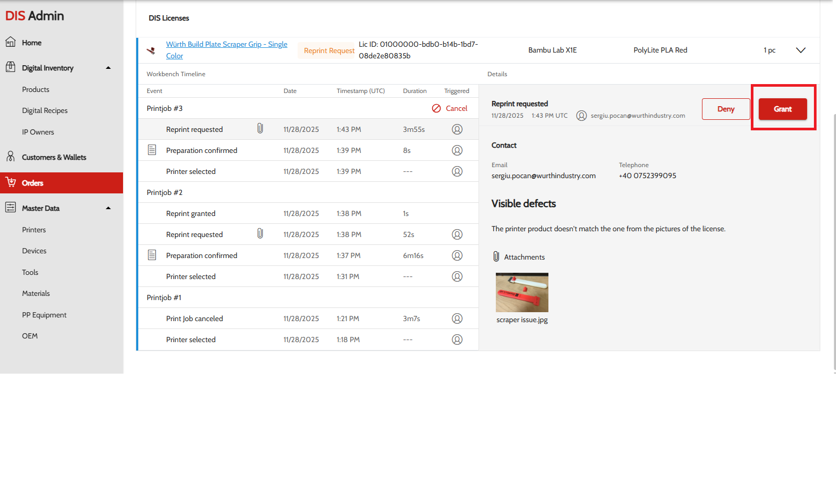This screenshot has width=836, height=504.
Task: Deny the reprint request
Action: click(726, 109)
